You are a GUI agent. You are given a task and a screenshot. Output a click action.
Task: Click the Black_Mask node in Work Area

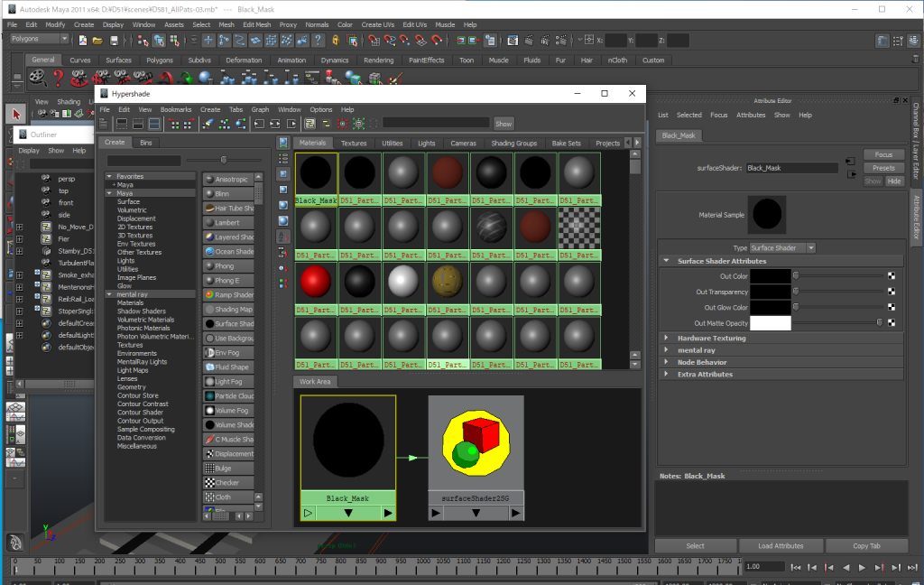[347, 458]
